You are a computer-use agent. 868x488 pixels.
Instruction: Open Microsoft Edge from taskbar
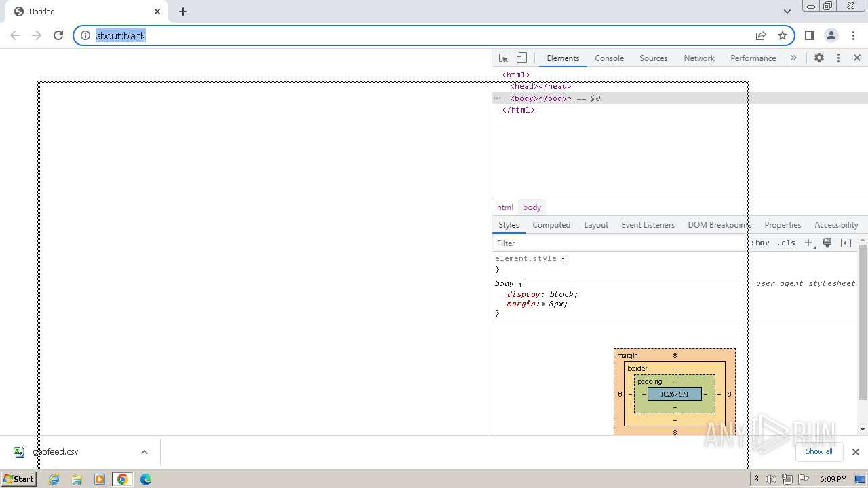[x=146, y=479]
